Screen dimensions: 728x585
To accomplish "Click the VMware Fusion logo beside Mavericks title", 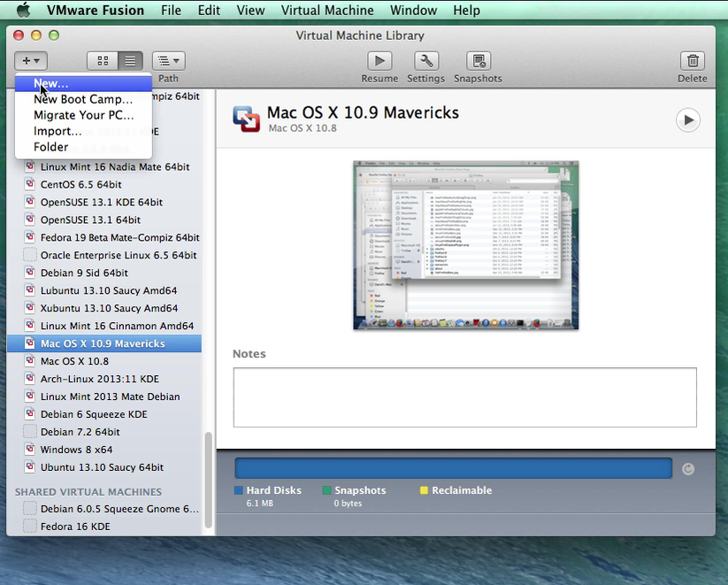I will (246, 119).
